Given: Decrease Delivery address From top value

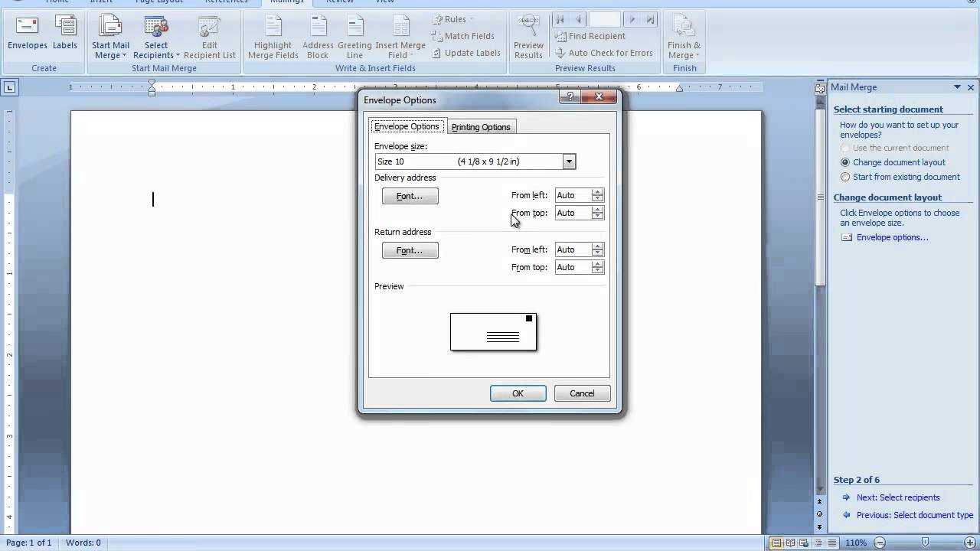Looking at the screenshot, I should coord(597,216).
